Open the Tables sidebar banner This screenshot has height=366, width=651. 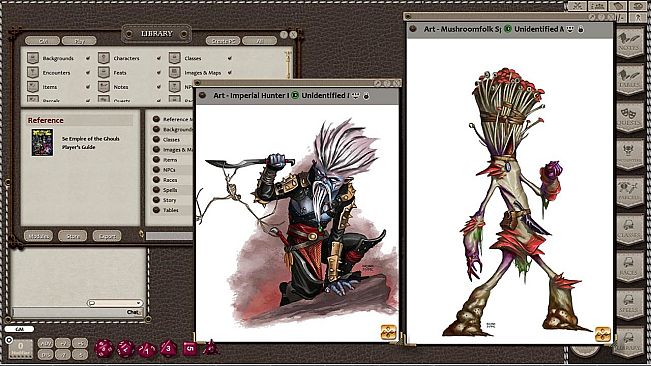(x=629, y=81)
